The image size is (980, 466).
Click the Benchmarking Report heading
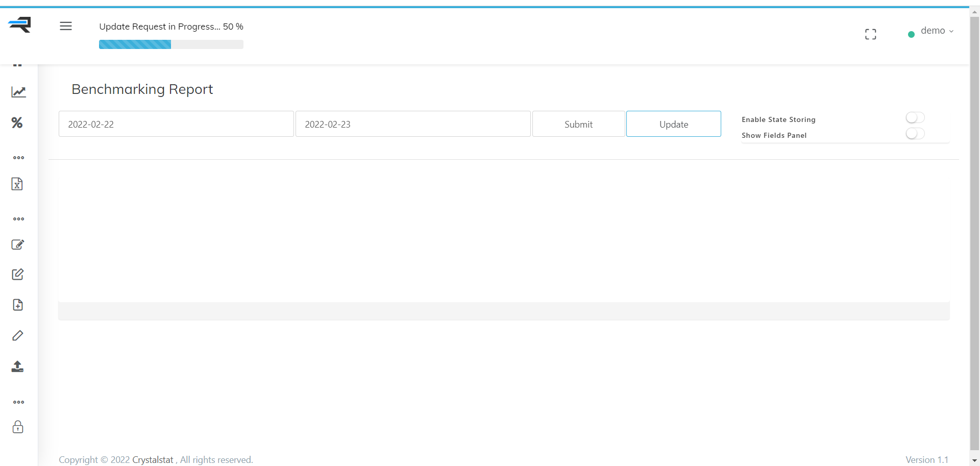[x=142, y=89]
